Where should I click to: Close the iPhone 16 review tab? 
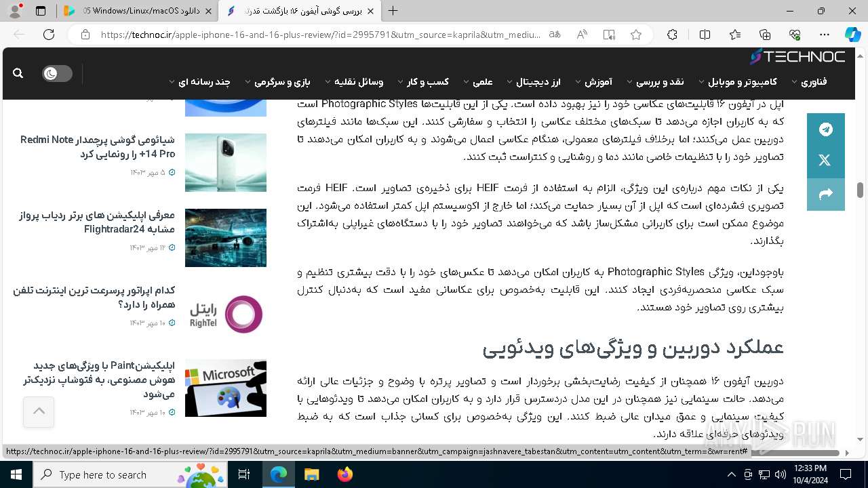370,11
